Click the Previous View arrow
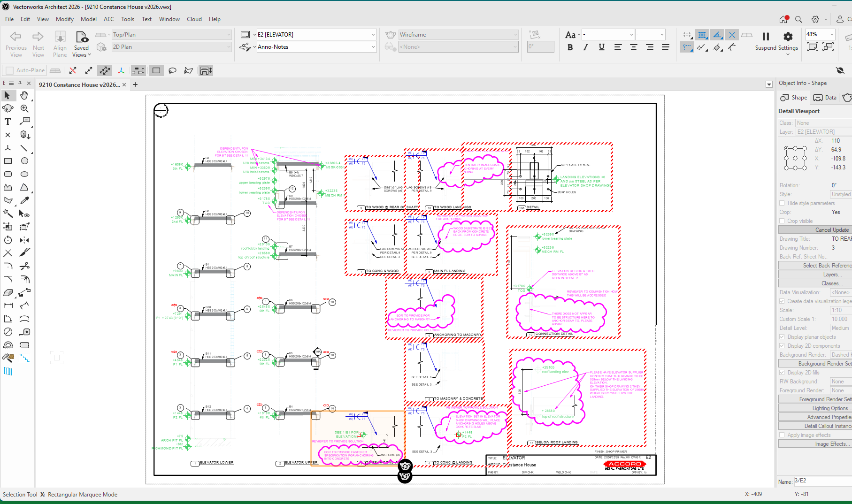 [16, 37]
